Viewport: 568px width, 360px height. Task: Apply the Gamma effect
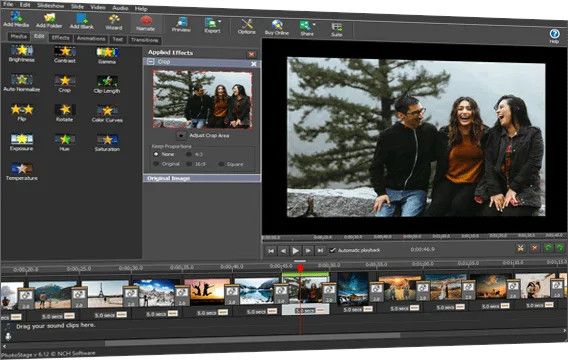coord(107,56)
